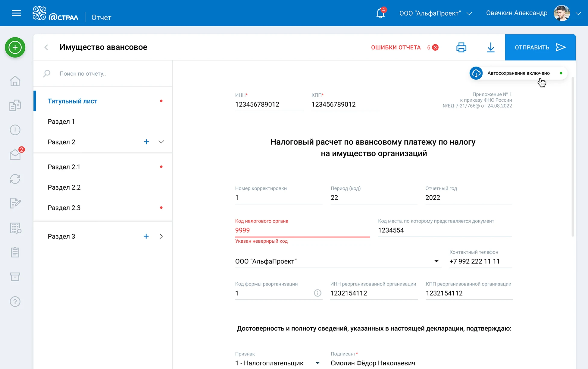Open the documents icon in sidebar

pyautogui.click(x=15, y=105)
